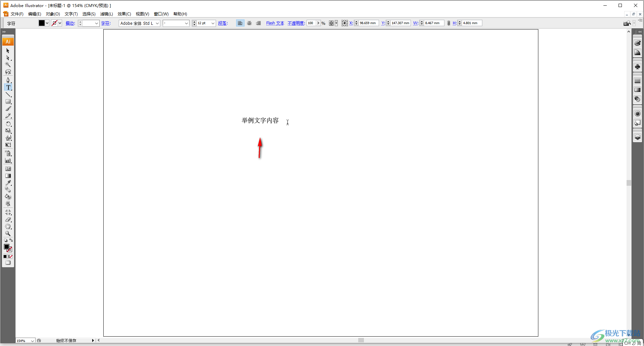Switch to None paint mode button

11,256
